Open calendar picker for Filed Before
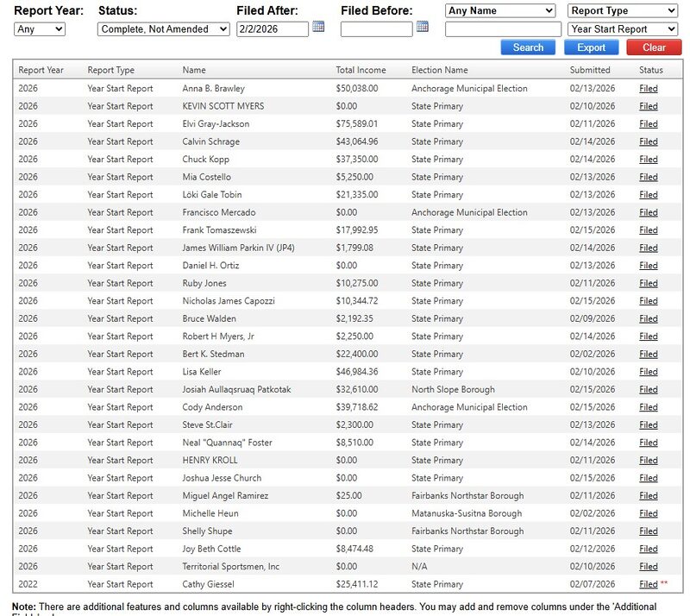This screenshot has height=616, width=690. point(422,28)
